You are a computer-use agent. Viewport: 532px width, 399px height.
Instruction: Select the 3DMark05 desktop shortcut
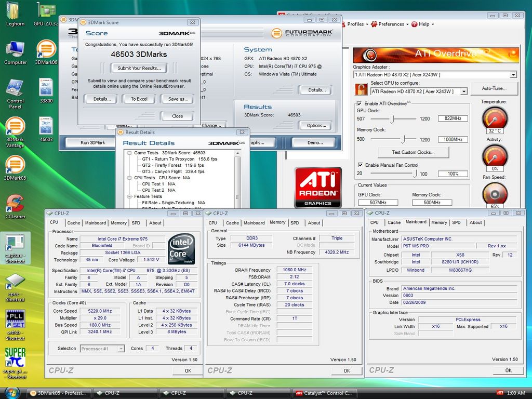pyautogui.click(x=15, y=168)
